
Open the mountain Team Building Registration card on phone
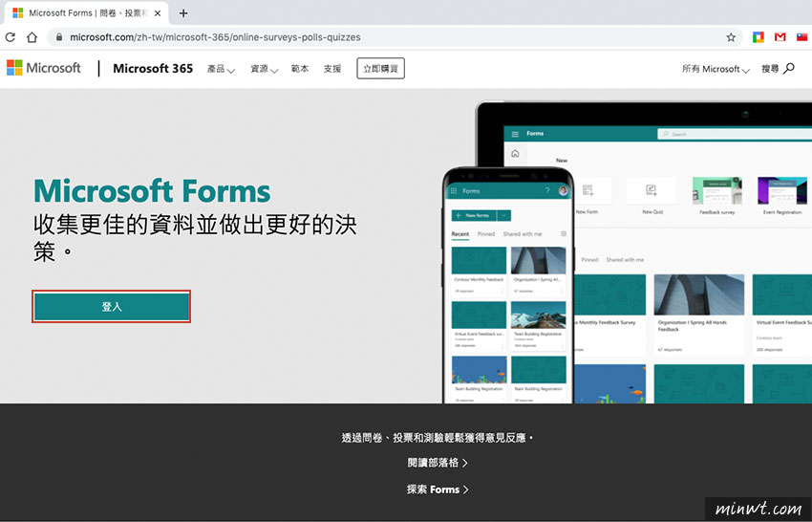(538, 325)
